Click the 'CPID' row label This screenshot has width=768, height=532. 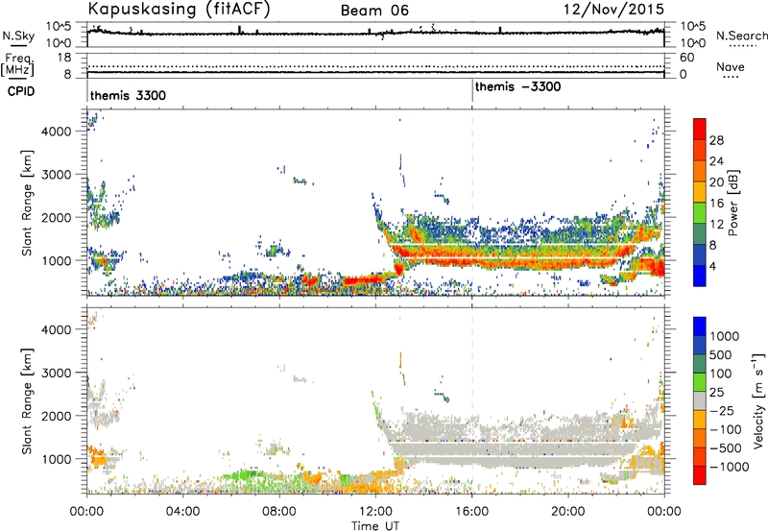[x=21, y=91]
